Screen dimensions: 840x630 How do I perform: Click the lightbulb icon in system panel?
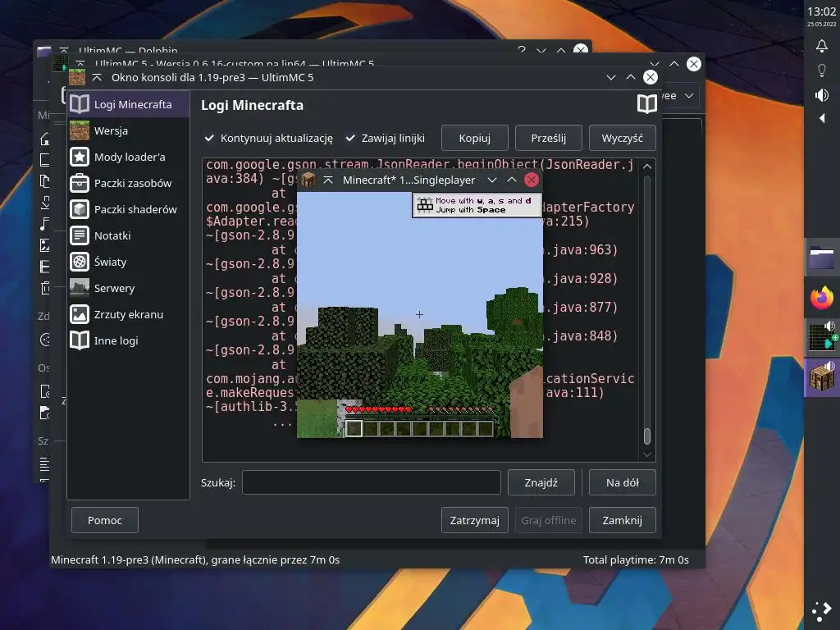pyautogui.click(x=822, y=71)
